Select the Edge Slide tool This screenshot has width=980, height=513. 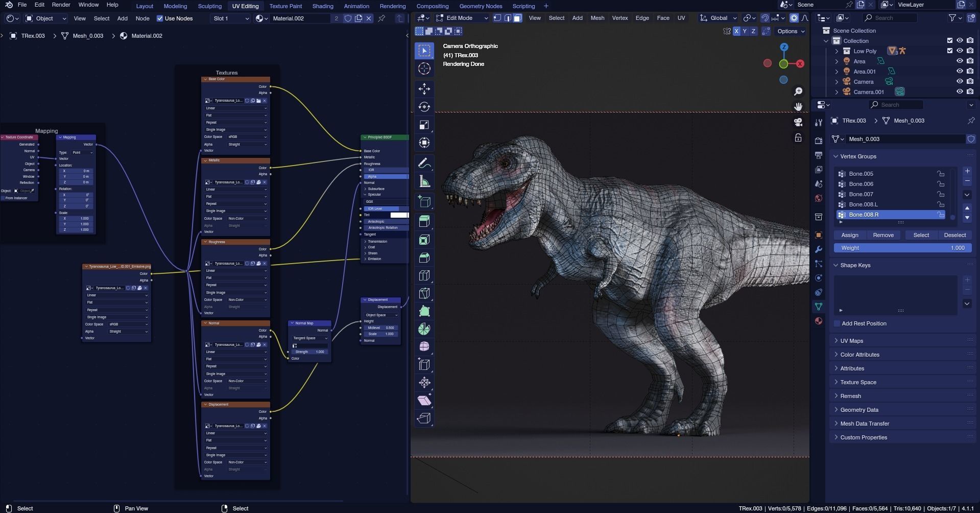(424, 365)
